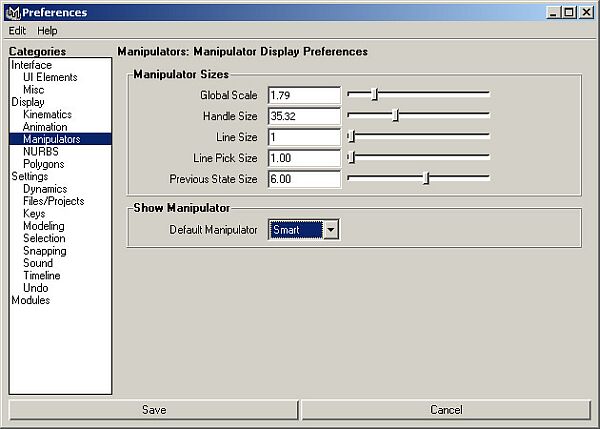This screenshot has height=429, width=600.
Task: Click the Maya icon in title bar
Action: coord(12,12)
